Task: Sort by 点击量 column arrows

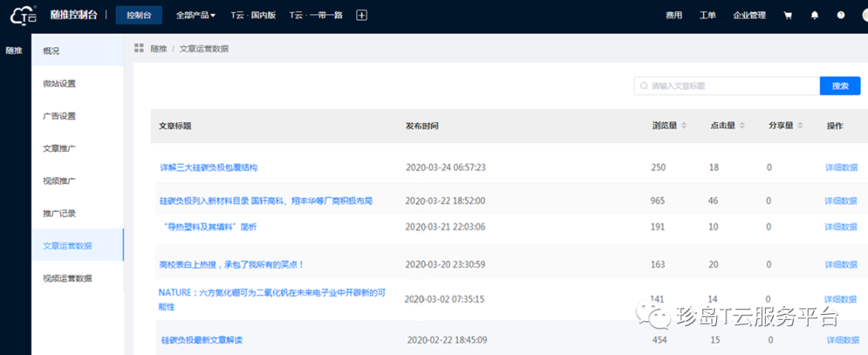Action: click(x=742, y=126)
